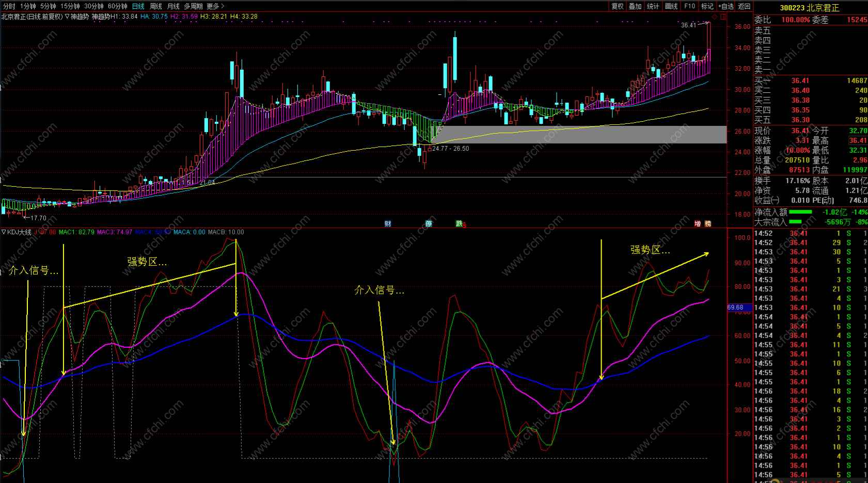Image resolution: width=868 pixels, height=483 pixels.
Task: Click the 内盘 value 119997
Action: [855, 170]
